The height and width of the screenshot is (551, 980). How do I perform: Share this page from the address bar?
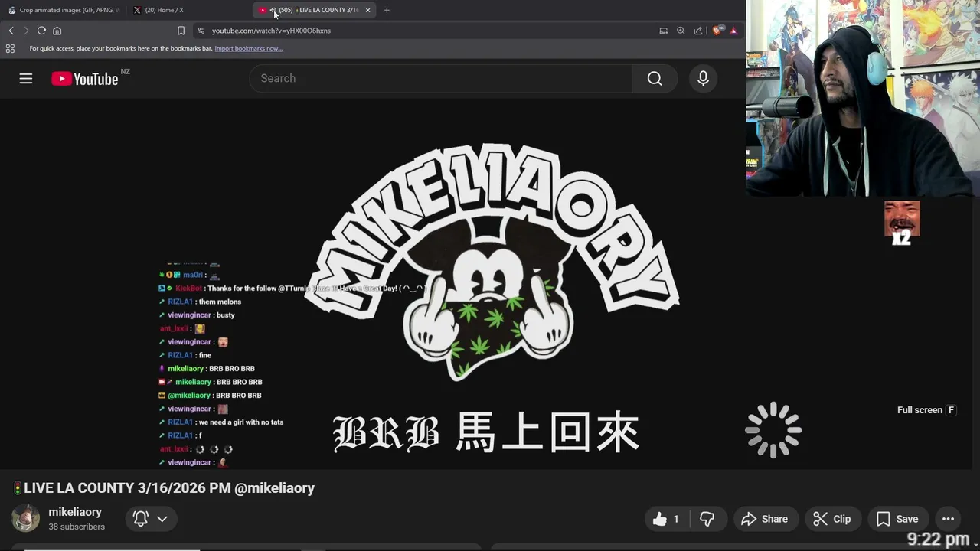pyautogui.click(x=698, y=31)
